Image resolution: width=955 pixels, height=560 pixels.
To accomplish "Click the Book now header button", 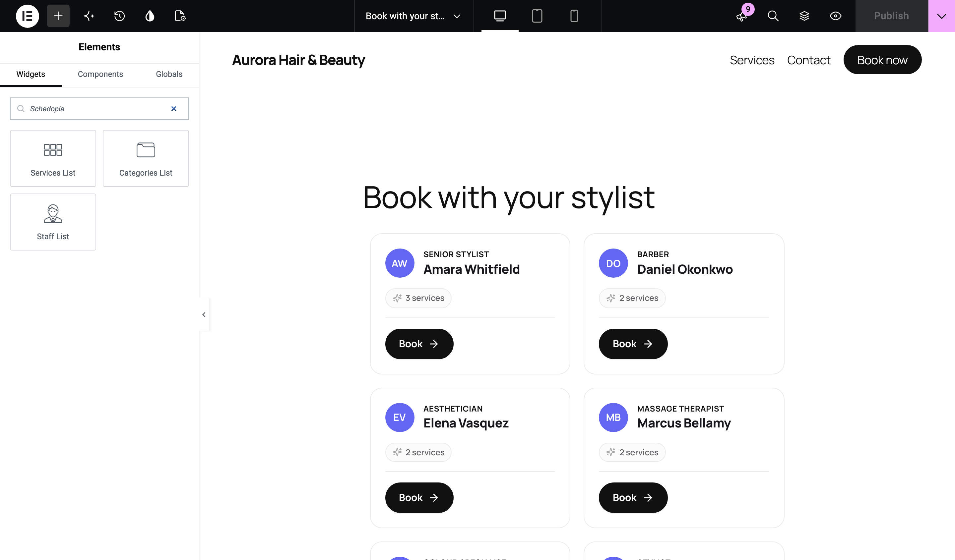I will click(x=882, y=60).
